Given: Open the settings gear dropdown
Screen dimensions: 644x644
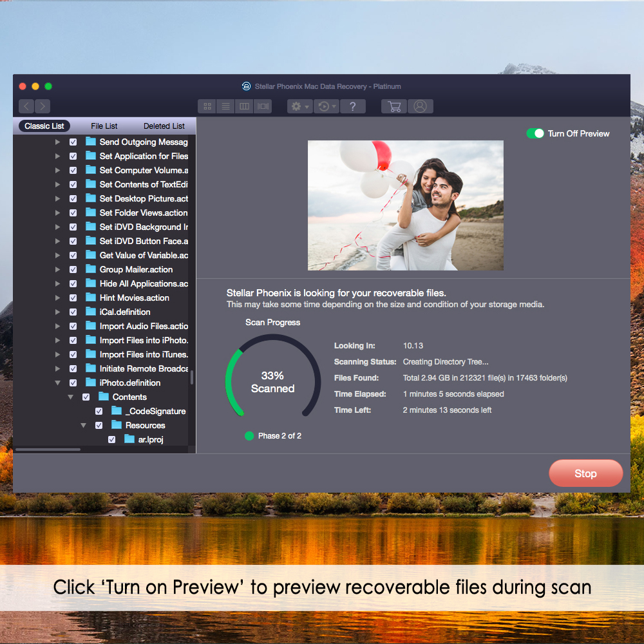Looking at the screenshot, I should coord(300,106).
